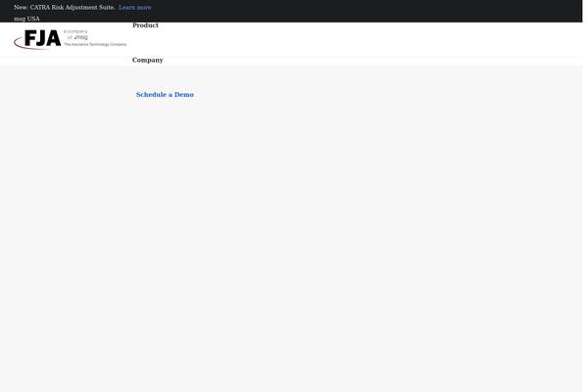This screenshot has height=392, width=588.
Task: Open the Learn more link in banner
Action: pyautogui.click(x=134, y=8)
